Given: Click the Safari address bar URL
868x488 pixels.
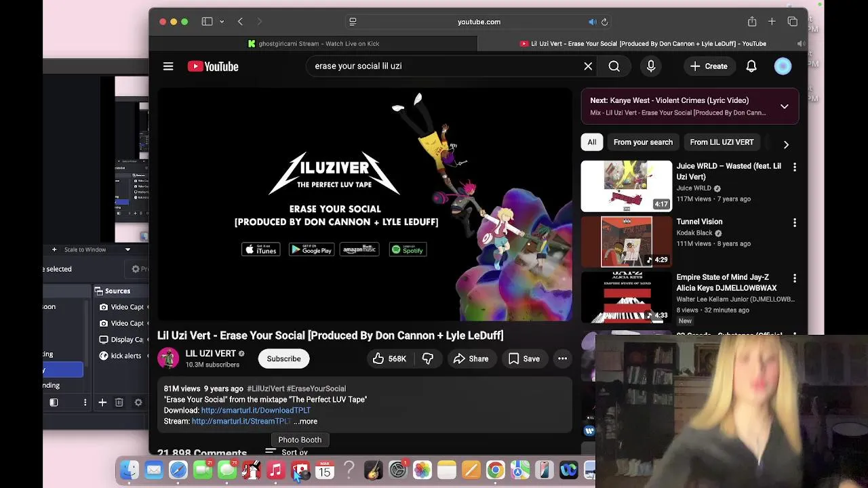Looking at the screenshot, I should tap(479, 22).
